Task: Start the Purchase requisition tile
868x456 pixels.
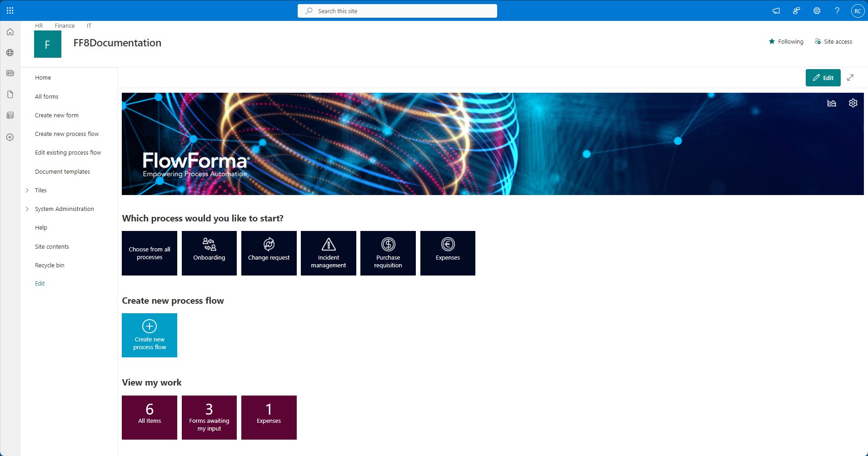Action: (x=388, y=253)
